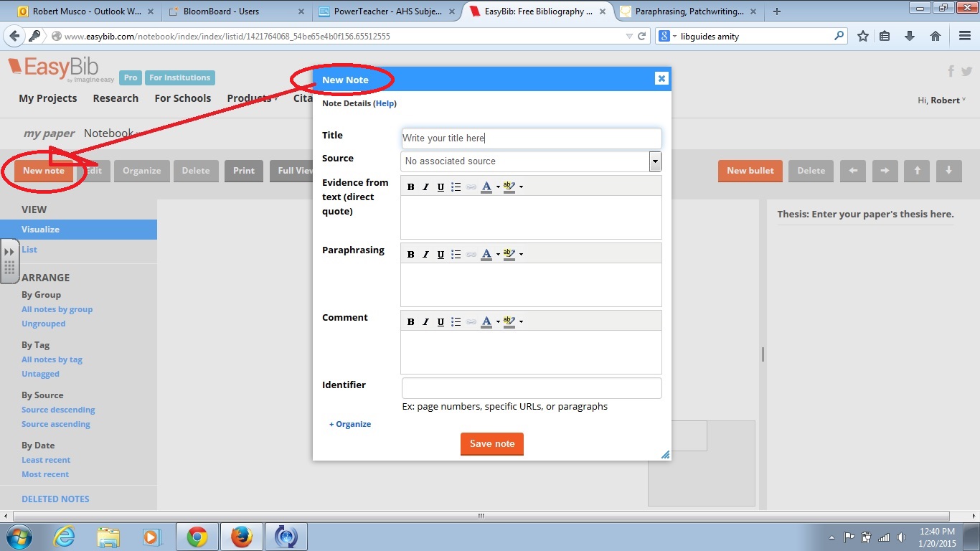Open the Firefox downloads panel
The height and width of the screenshot is (551, 980).
(x=910, y=36)
